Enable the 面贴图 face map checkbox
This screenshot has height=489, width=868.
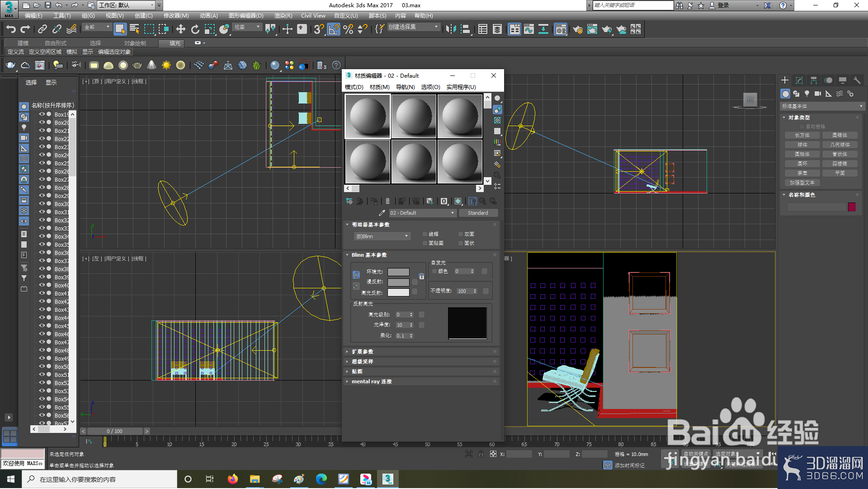coord(425,243)
